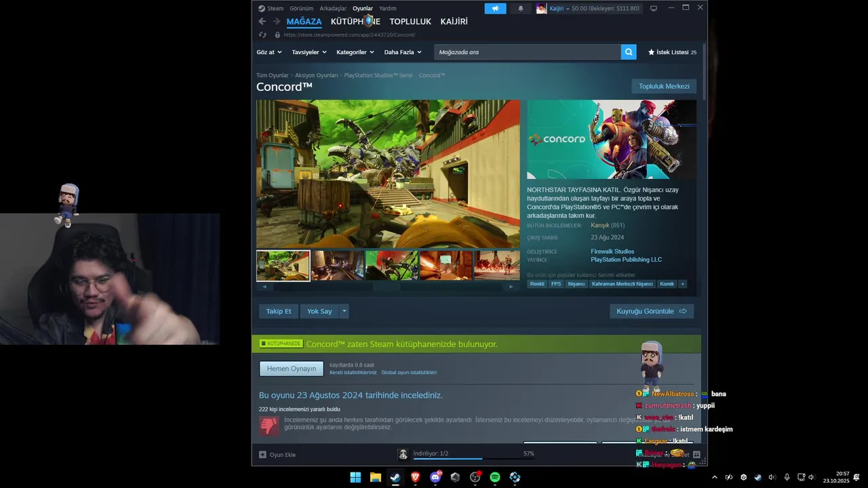The width and height of the screenshot is (868, 488).
Task: Open Steam notifications bell
Action: pyautogui.click(x=521, y=8)
